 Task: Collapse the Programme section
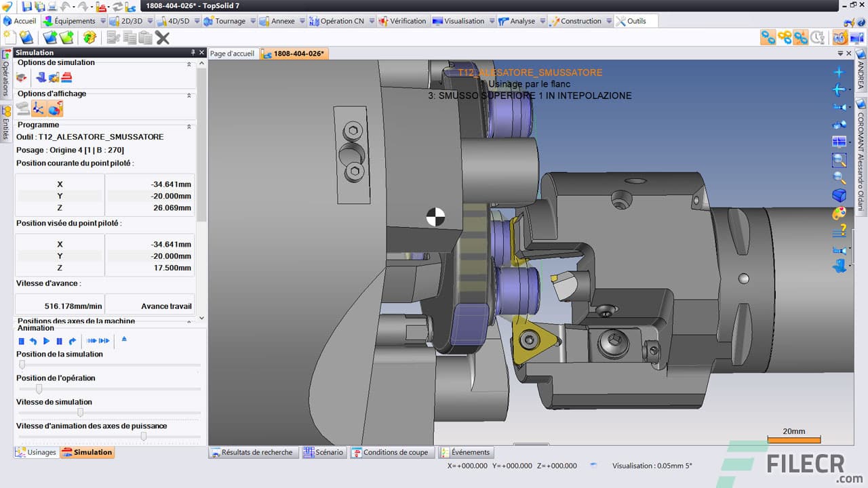[190, 125]
